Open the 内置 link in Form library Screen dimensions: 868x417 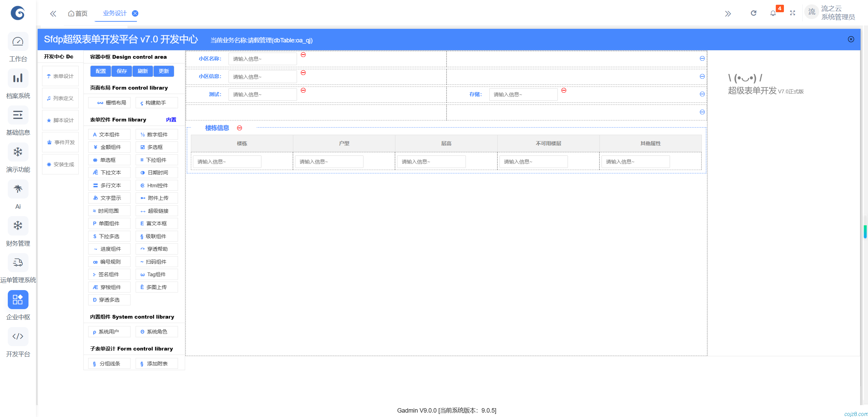pos(171,119)
